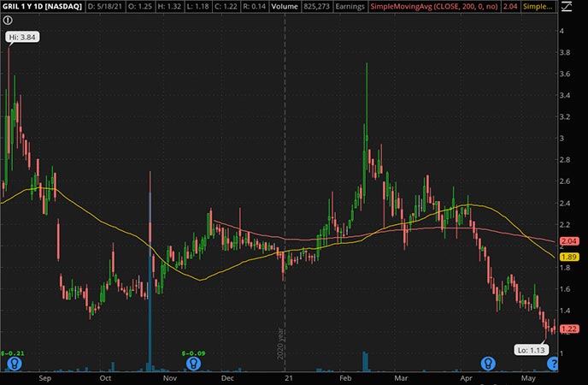The height and width of the screenshot is (385, 588).
Task: Click the D: 5/18/21 date readout
Action: (x=104, y=6)
